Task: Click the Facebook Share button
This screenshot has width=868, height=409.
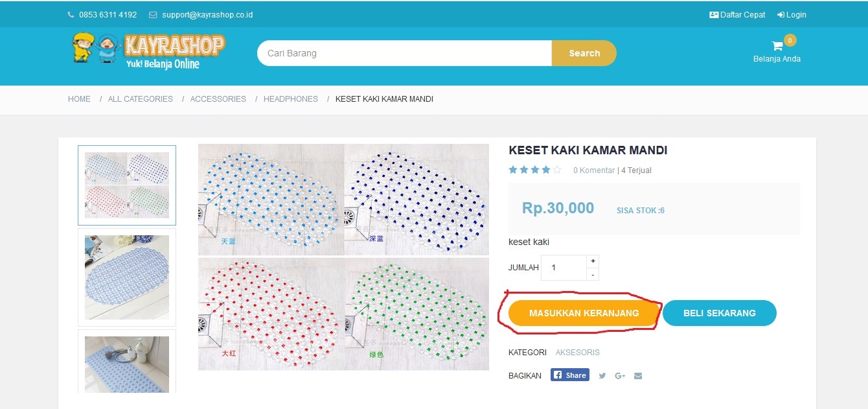Action: [570, 375]
